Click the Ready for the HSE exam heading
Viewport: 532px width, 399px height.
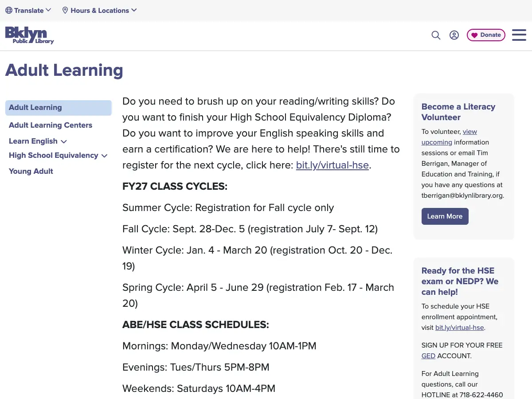[460, 282]
